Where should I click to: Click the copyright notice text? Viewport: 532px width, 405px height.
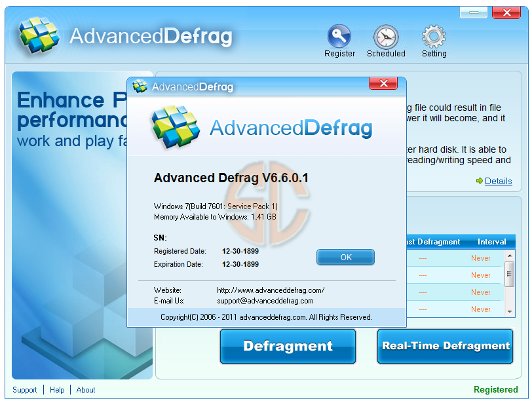266,317
